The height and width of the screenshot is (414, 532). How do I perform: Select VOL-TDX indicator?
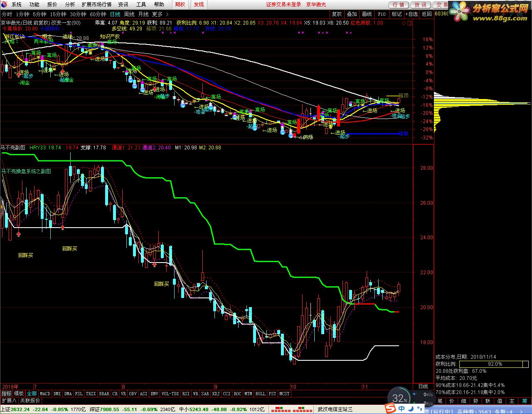[x=170, y=394]
